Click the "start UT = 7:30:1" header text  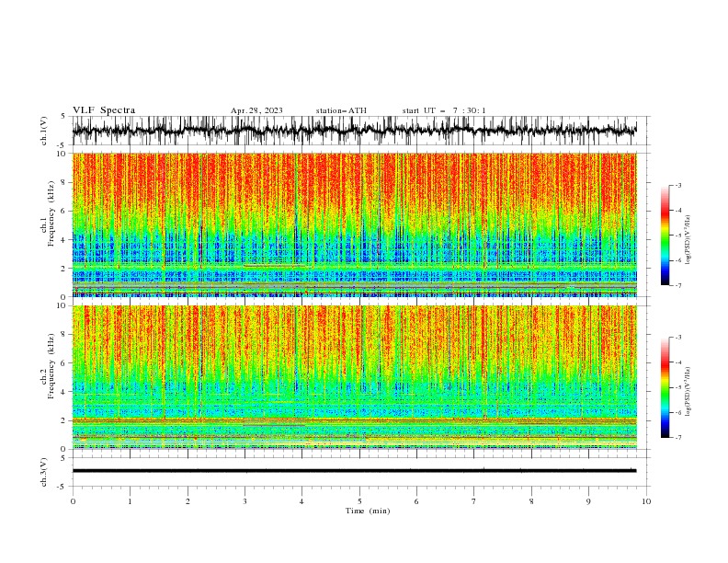[444, 110]
